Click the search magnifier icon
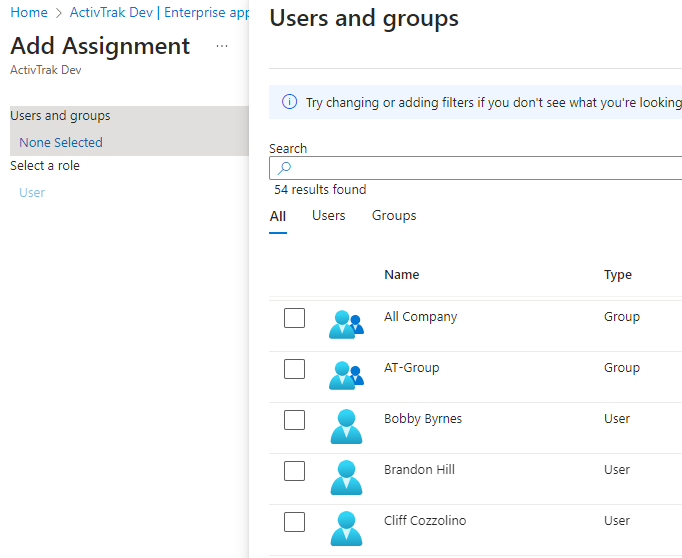Image resolution: width=682 pixels, height=558 pixels. [x=284, y=168]
